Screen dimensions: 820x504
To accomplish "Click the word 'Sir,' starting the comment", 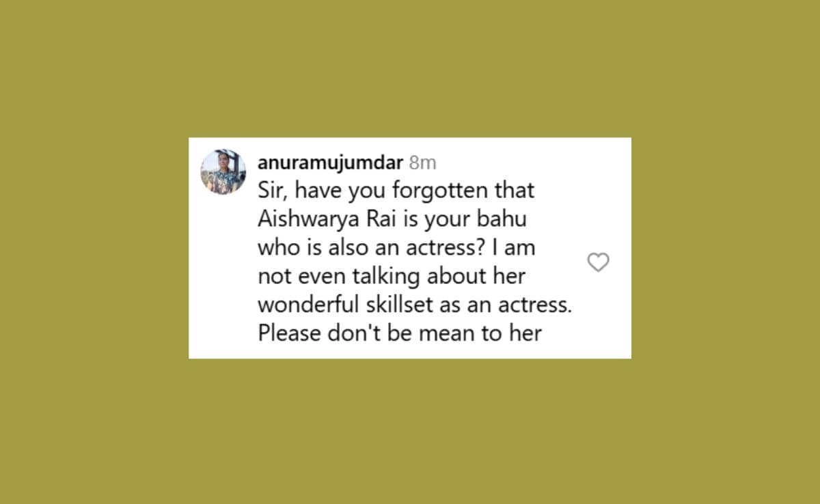I will 273,190.
